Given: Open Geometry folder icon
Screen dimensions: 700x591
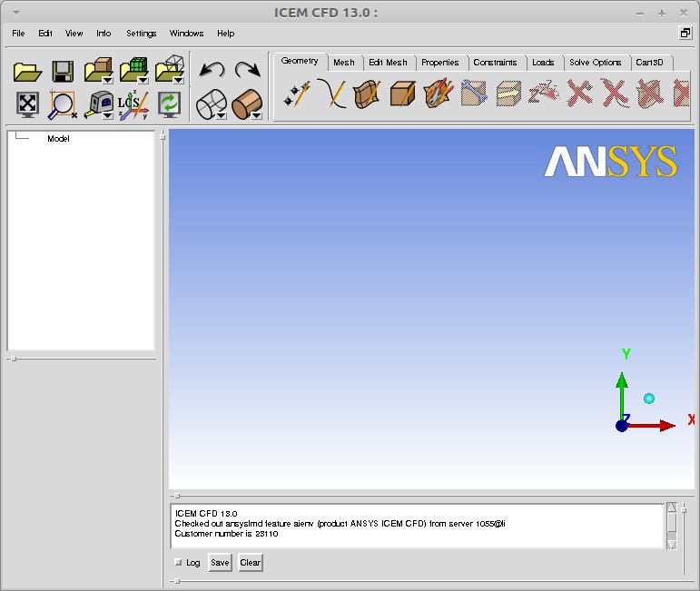Looking at the screenshot, I should click(97, 70).
